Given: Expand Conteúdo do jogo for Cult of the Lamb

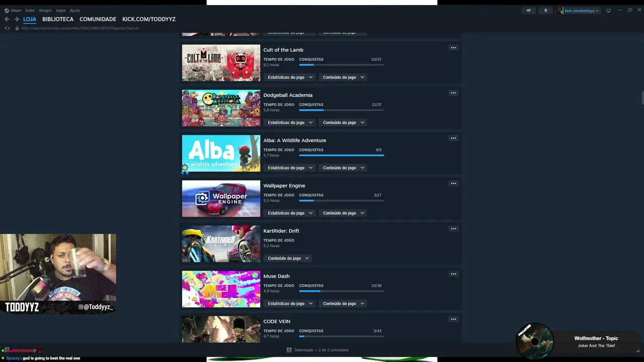Looking at the screenshot, I should [x=343, y=77].
